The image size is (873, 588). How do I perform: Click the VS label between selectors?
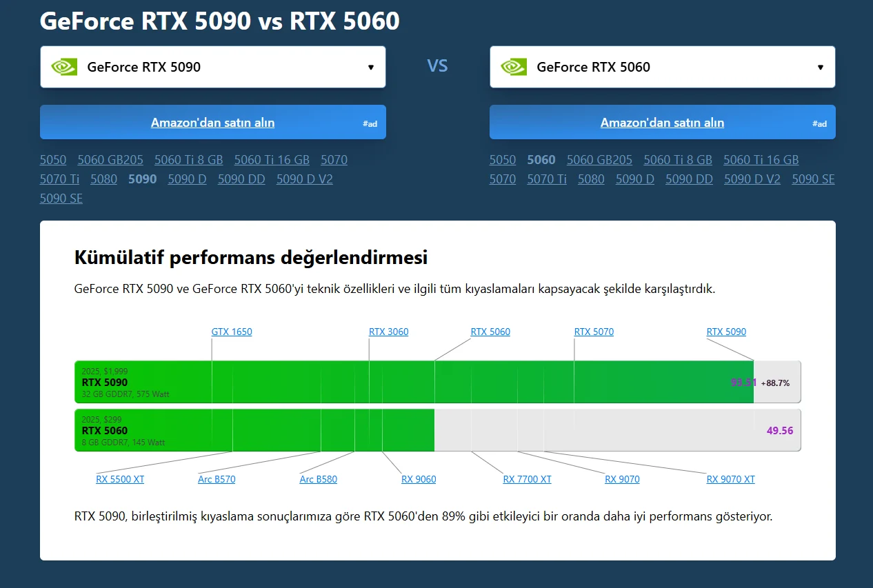pos(437,66)
